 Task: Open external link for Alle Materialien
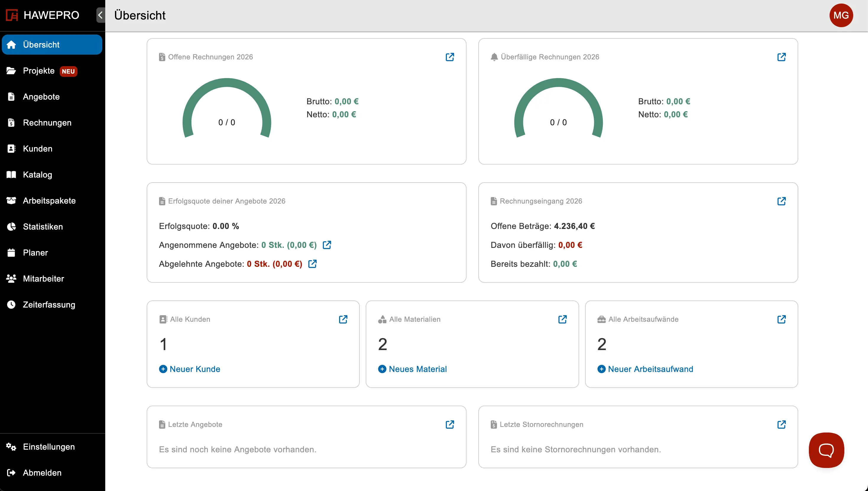pos(562,319)
